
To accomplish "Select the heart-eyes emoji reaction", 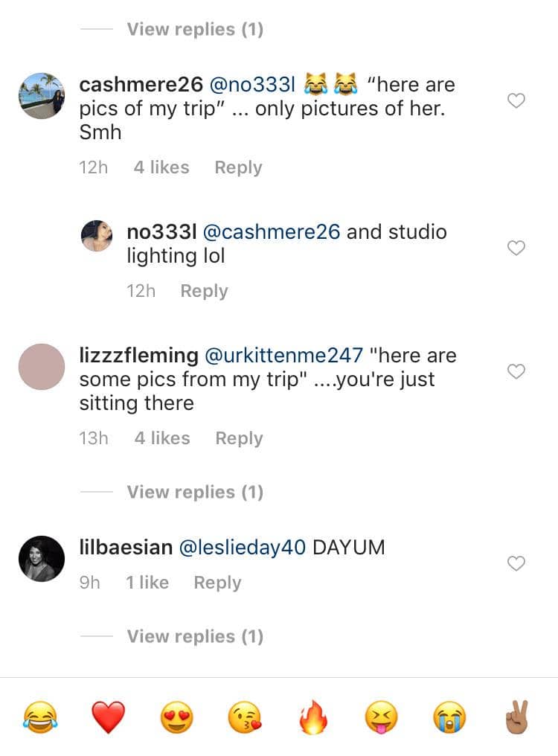I will point(177,718).
